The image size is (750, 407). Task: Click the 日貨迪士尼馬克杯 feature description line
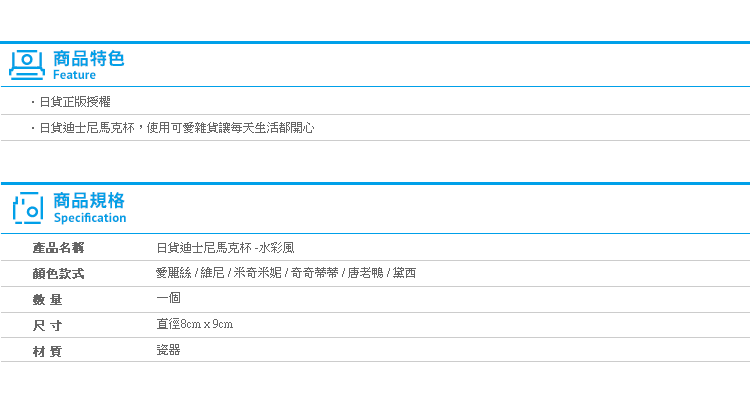(176, 128)
